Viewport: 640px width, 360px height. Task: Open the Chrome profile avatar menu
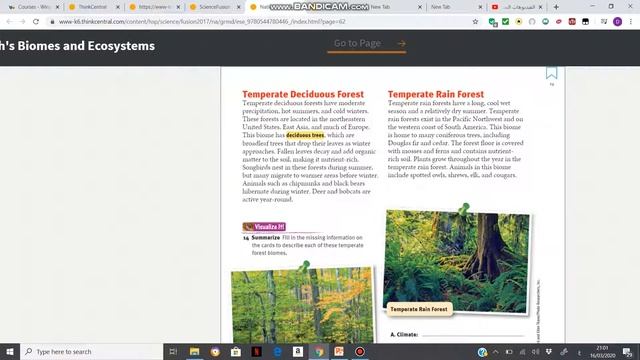click(x=618, y=22)
